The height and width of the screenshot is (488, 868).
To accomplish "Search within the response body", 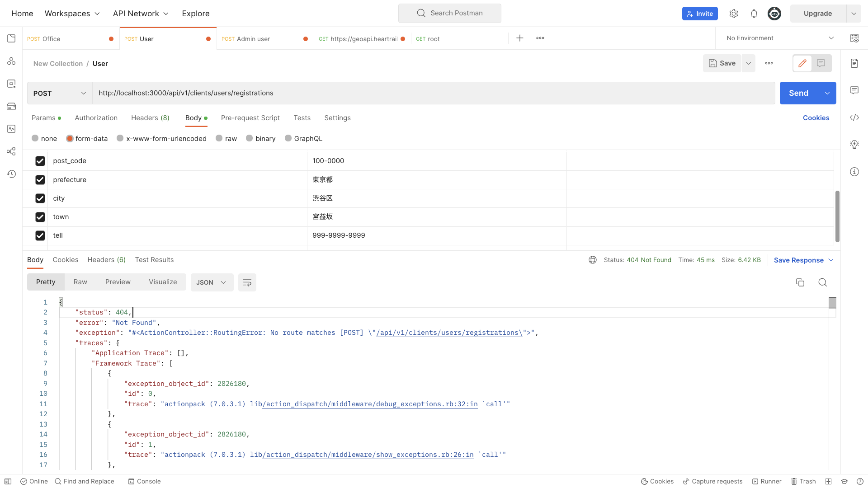I will coord(822,282).
